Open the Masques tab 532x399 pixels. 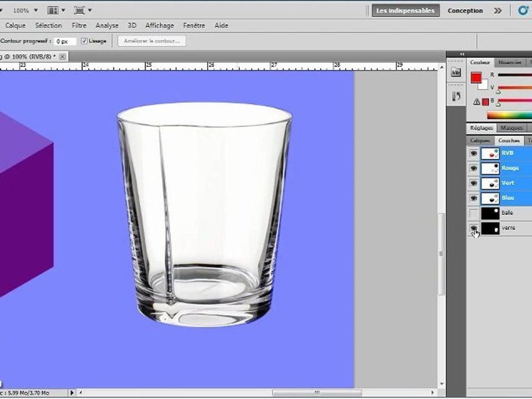[x=511, y=128]
